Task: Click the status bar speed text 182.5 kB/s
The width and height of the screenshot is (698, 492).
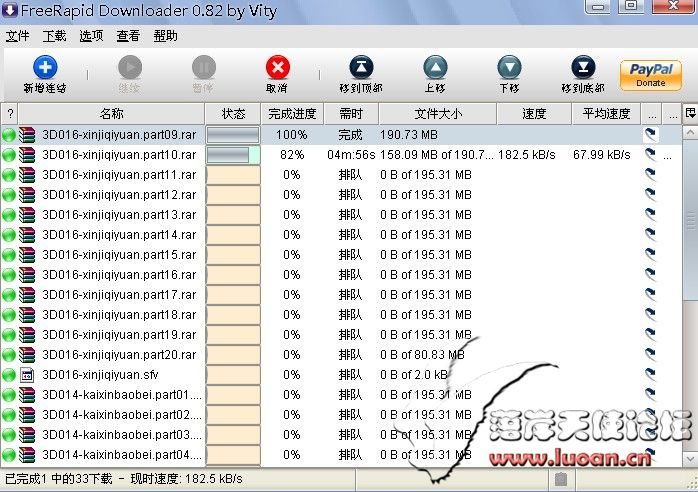Action: pos(214,479)
